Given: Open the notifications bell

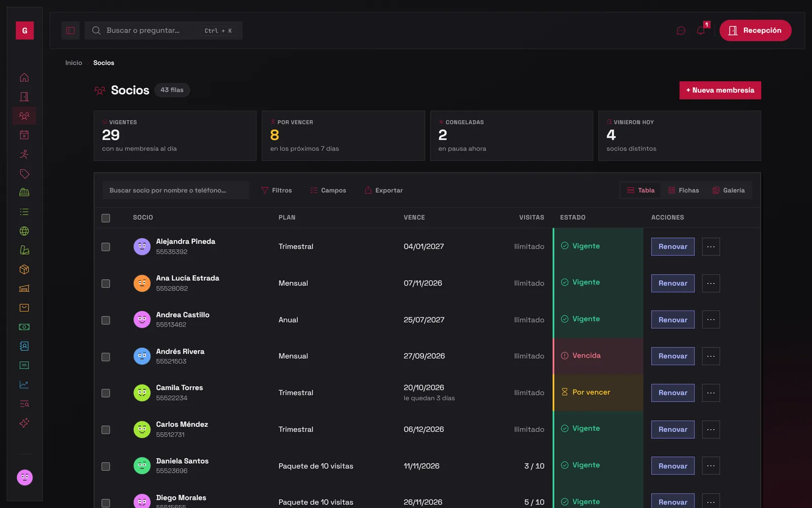Looking at the screenshot, I should coord(701,30).
